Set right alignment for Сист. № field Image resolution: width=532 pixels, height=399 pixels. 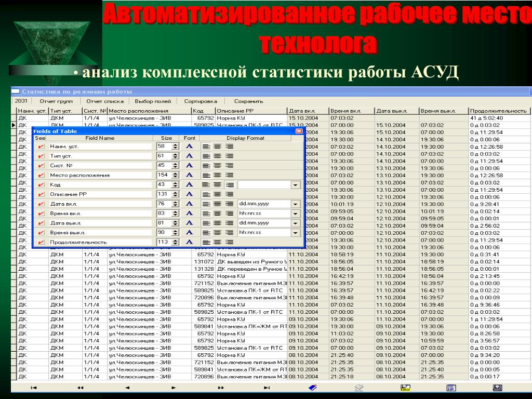point(229,165)
